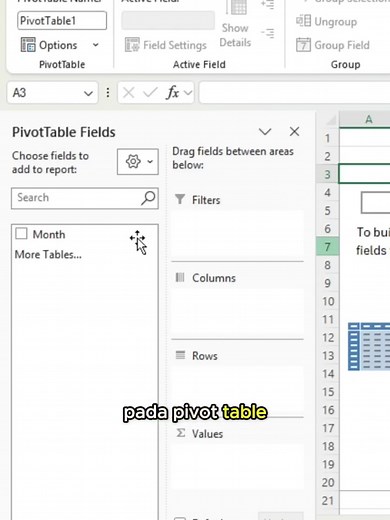Click the formula bar options dots
The height and width of the screenshot is (520, 390).
[108, 93]
